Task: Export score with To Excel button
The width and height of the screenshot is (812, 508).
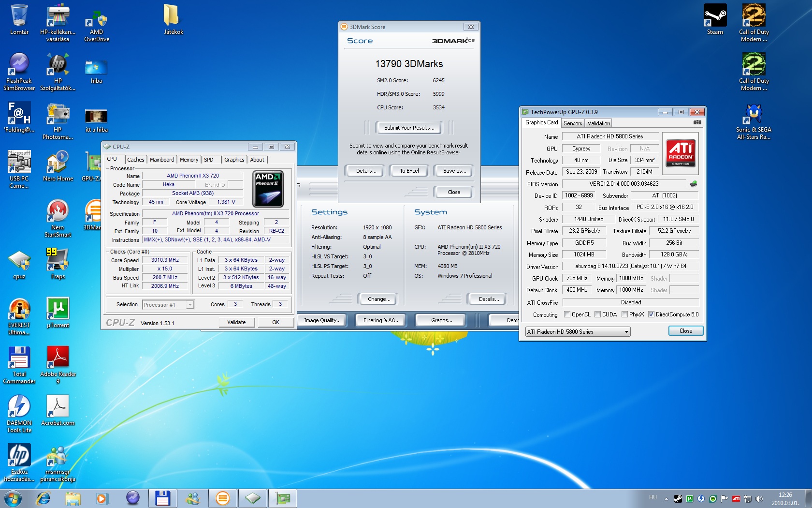Action: tap(409, 171)
